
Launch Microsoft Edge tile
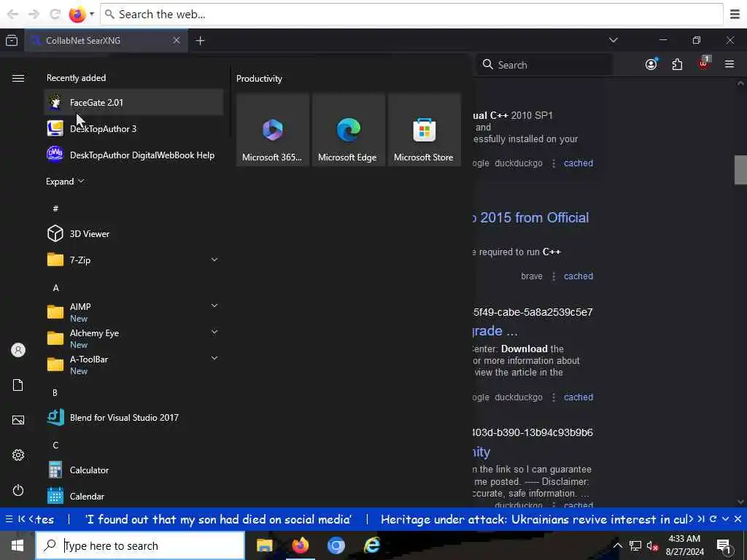[x=348, y=130]
